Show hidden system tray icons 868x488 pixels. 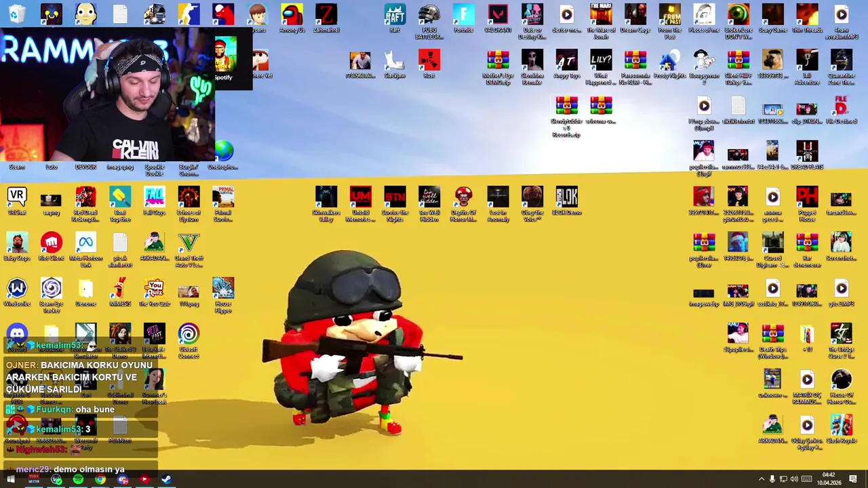761,480
